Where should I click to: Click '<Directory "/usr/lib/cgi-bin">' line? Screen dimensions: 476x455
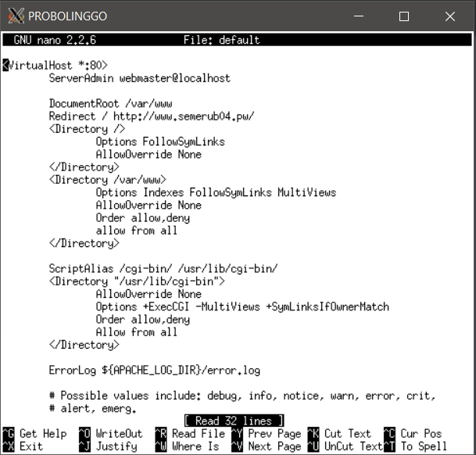pos(137,281)
